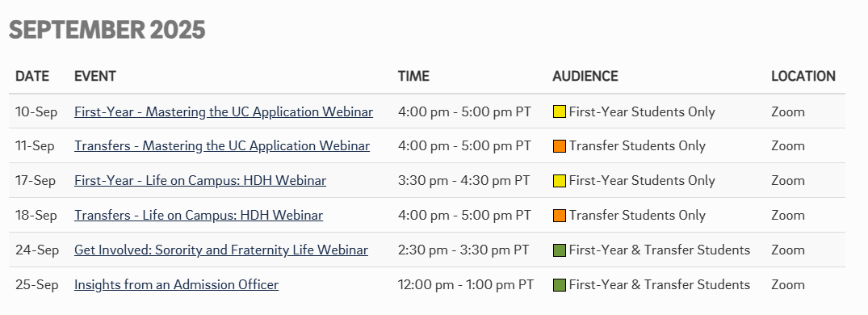Click the EVENT column header

click(x=95, y=77)
